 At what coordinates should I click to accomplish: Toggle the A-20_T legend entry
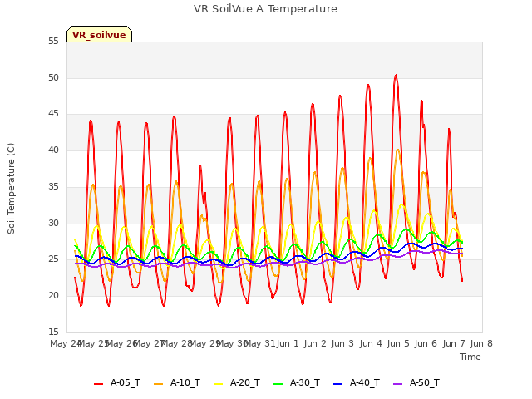[x=237, y=382]
